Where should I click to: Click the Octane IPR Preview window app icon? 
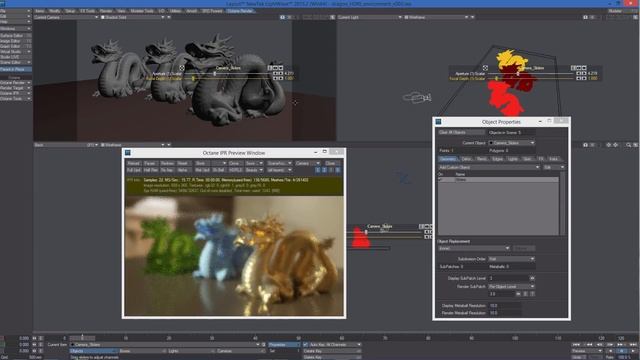click(x=128, y=153)
